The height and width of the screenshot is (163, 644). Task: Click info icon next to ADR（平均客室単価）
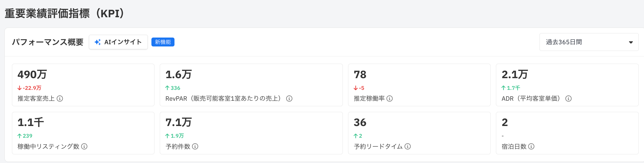click(x=568, y=98)
